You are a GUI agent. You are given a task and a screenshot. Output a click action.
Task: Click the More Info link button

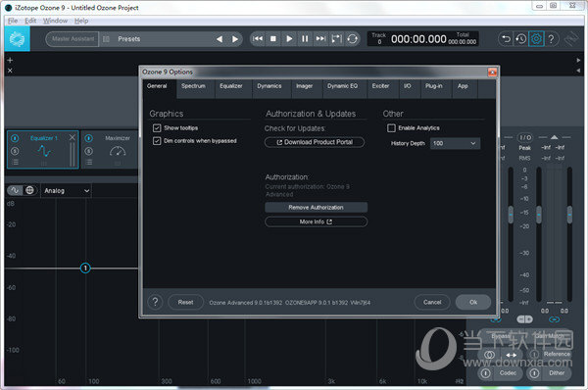click(x=317, y=222)
